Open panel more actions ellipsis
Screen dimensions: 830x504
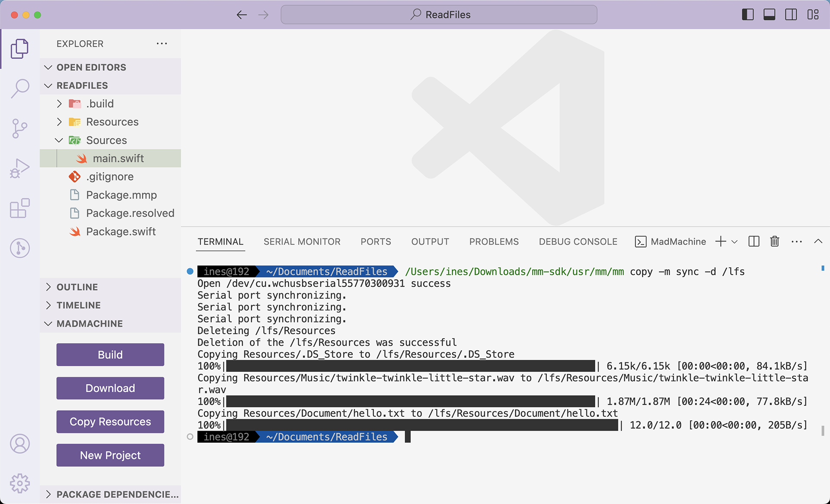point(797,242)
